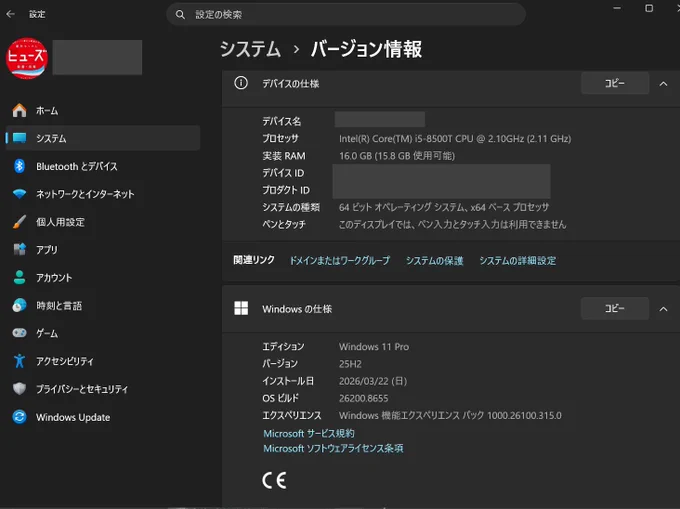Focus the 設定の検索 search field

346,15
